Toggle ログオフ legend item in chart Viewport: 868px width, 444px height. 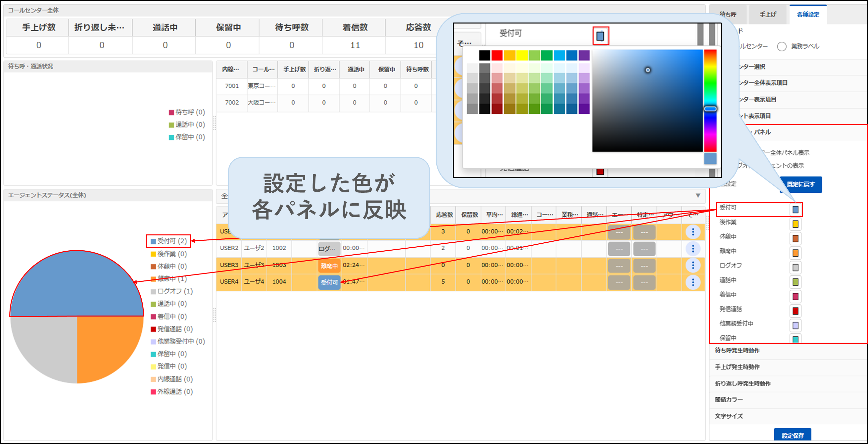tap(171, 291)
